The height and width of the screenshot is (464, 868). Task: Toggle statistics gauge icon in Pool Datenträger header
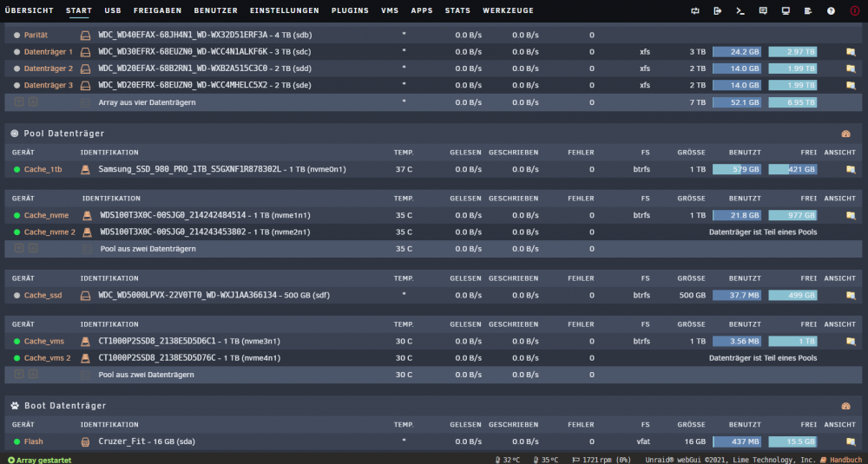point(845,134)
